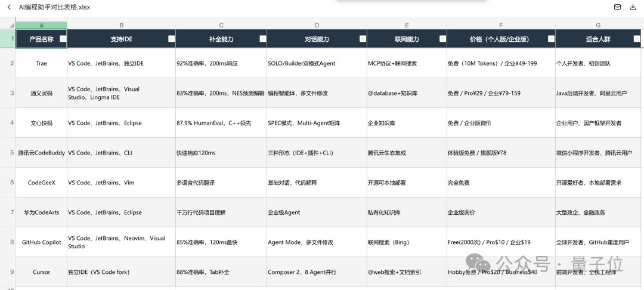Click the GitHub Copilot cell

[x=42, y=242]
